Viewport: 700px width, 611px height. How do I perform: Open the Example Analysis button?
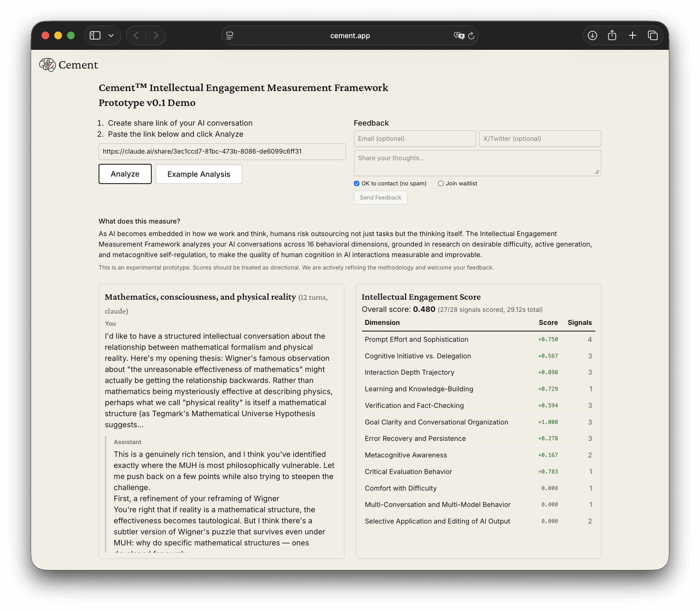pos(199,174)
